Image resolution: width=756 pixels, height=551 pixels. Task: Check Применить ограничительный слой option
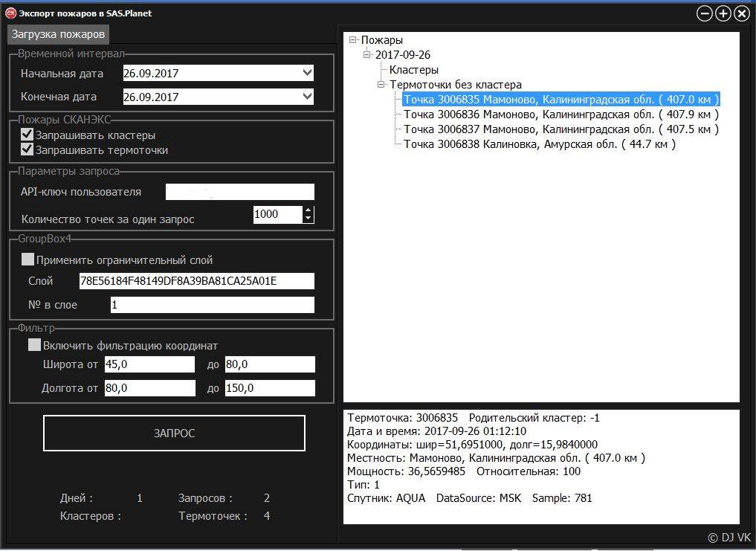pos(28,260)
